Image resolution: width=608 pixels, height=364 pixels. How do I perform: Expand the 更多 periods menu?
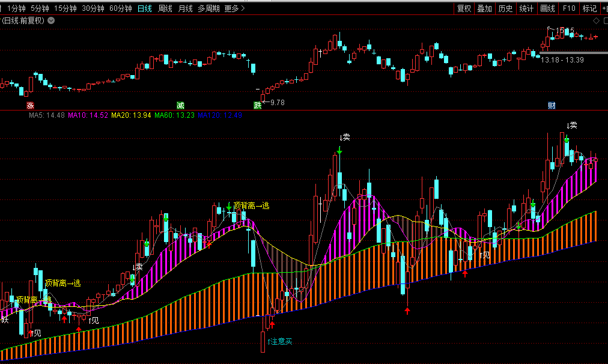[235, 8]
